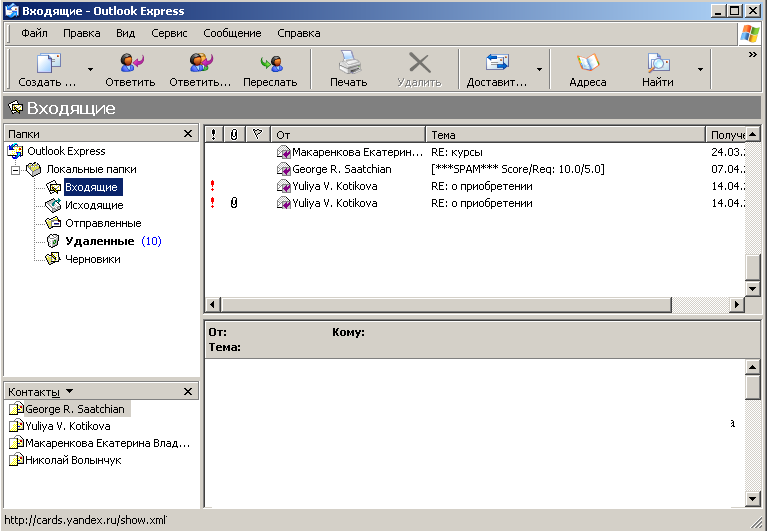Open the dropdown arrow next to Создать
Screen dimensions: 767x531
pos(90,69)
